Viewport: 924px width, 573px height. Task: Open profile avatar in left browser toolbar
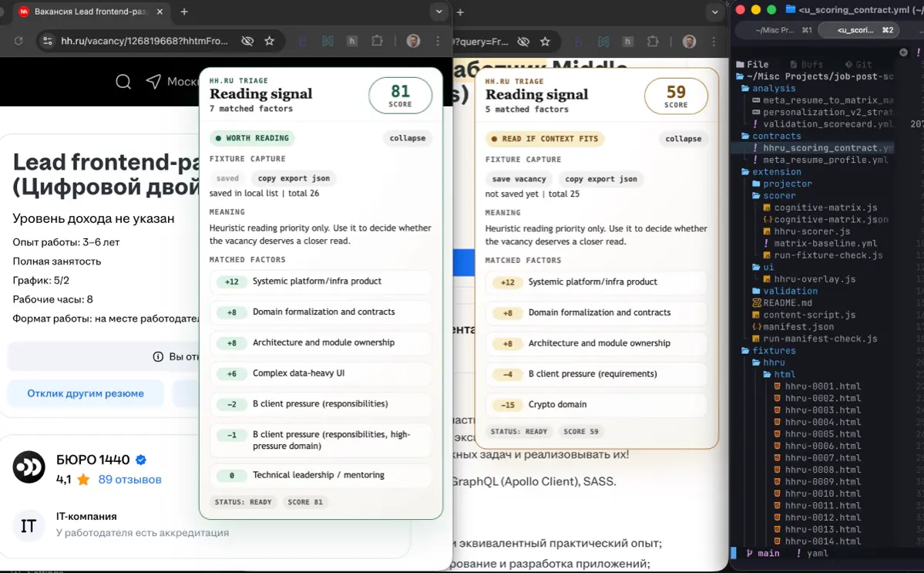pyautogui.click(x=413, y=41)
